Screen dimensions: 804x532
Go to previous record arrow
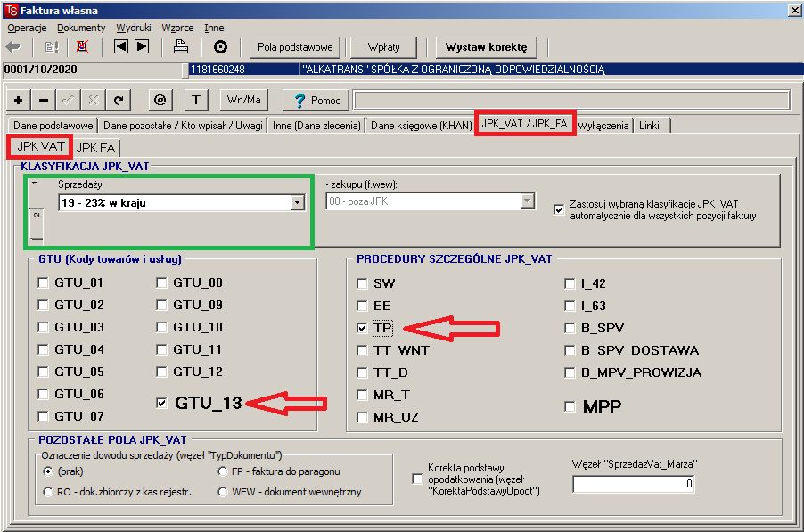click(x=121, y=46)
